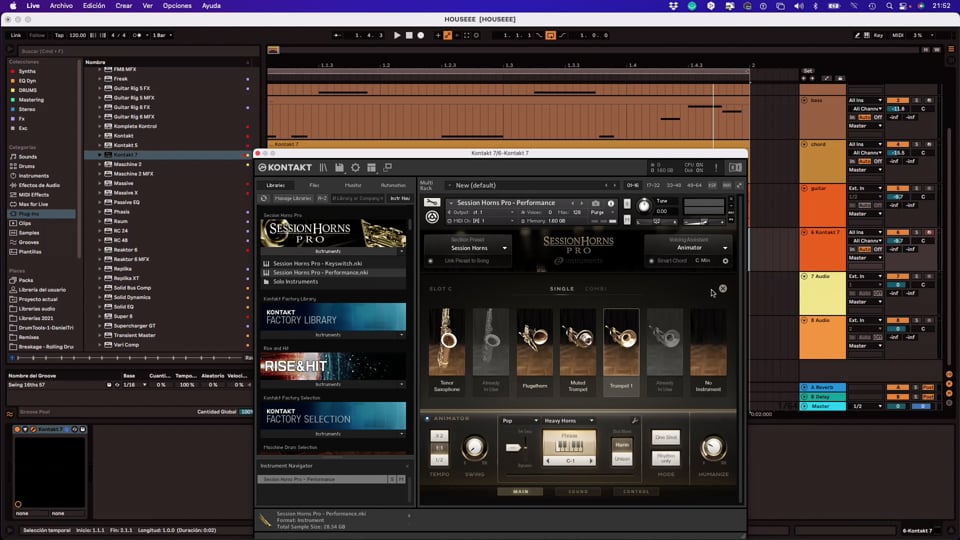
Task: Choose the No Instrument option
Action: 708,350
